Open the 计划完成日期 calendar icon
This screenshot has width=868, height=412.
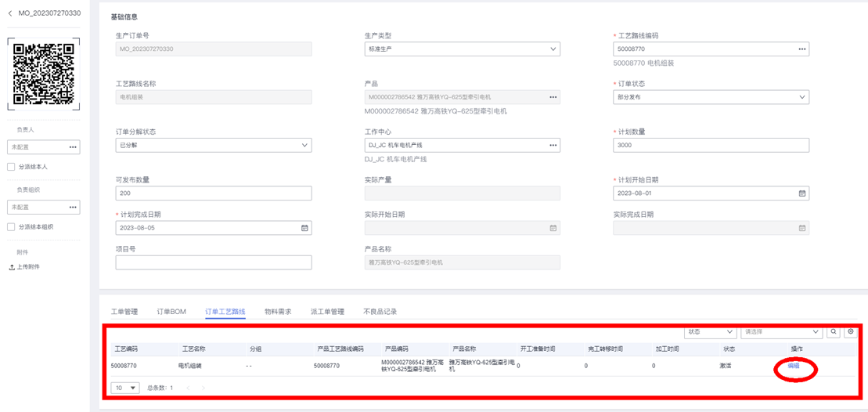click(x=304, y=228)
